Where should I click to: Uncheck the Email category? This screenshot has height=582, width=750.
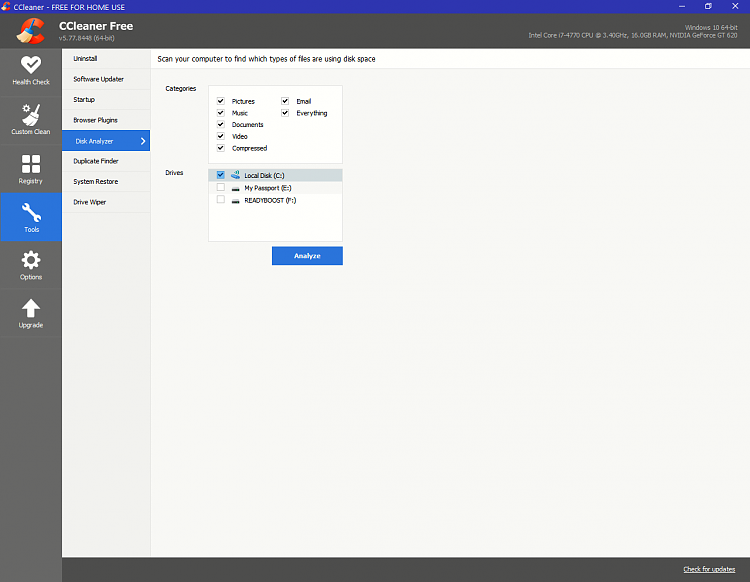pos(285,101)
